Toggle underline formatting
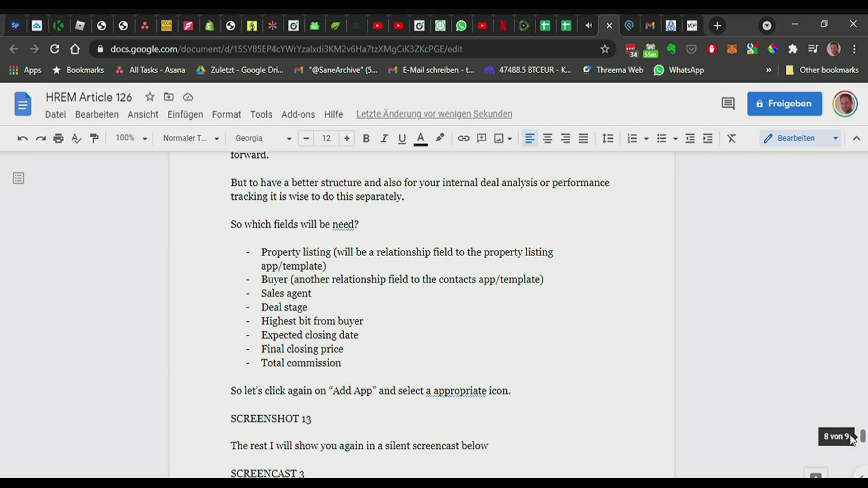The height and width of the screenshot is (488, 868). point(402,138)
